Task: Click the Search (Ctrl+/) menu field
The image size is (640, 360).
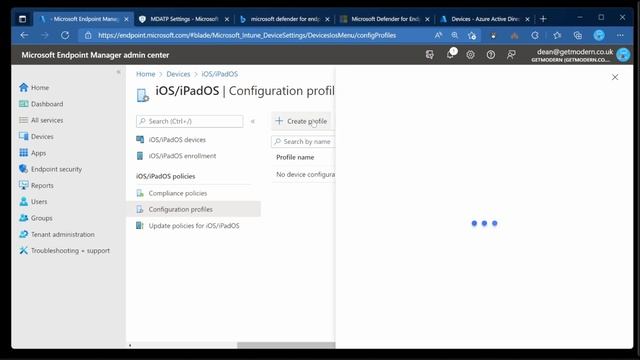Action: coord(190,121)
